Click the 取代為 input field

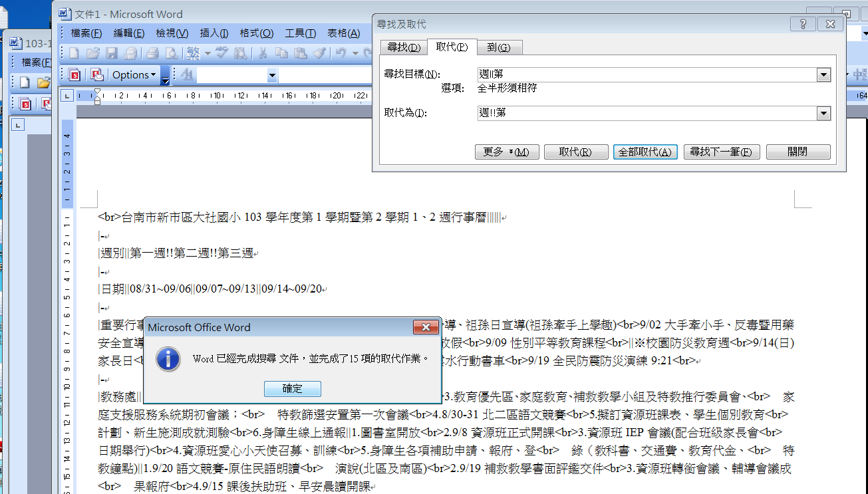pyautogui.click(x=647, y=114)
